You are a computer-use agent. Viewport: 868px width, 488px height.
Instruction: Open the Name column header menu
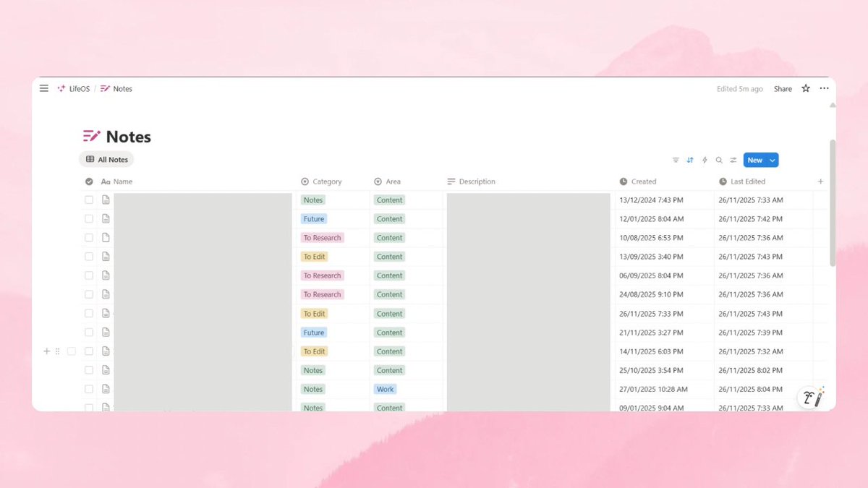click(117, 181)
